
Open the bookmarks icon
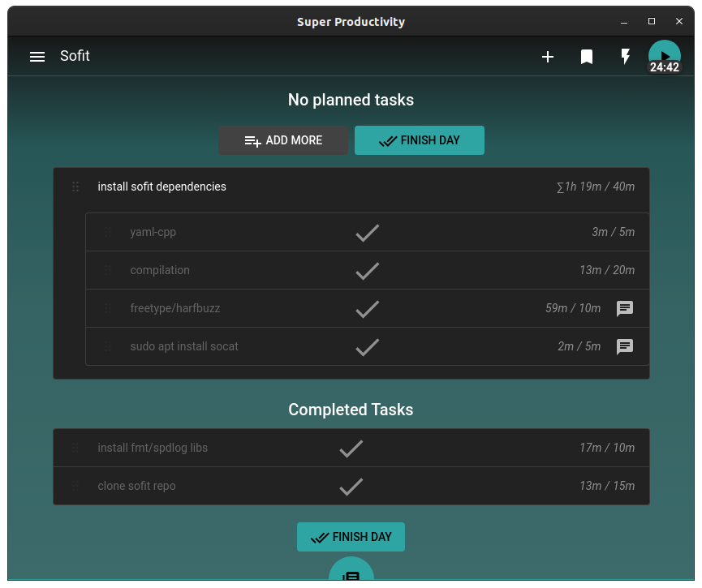[587, 57]
